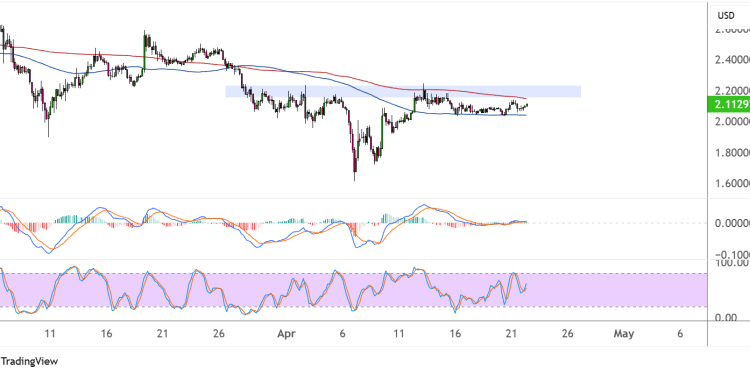Click the purple stochastic band area

click(x=353, y=290)
